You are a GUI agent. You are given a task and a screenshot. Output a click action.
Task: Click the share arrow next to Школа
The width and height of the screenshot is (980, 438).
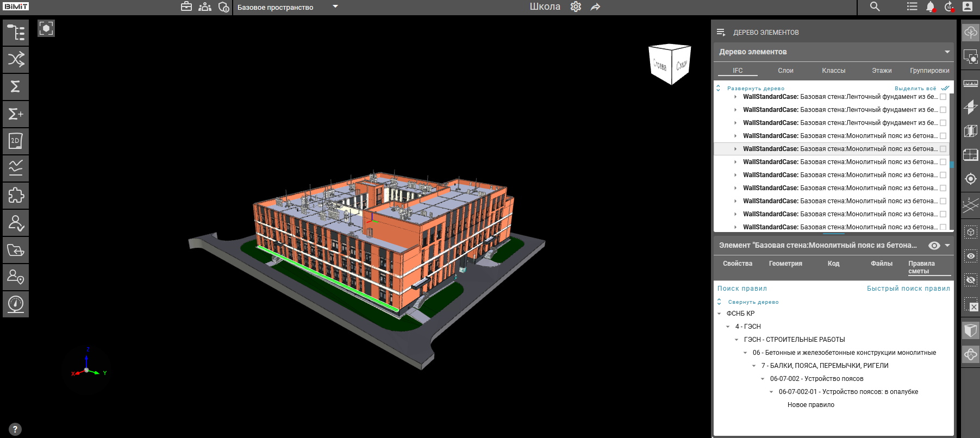596,7
